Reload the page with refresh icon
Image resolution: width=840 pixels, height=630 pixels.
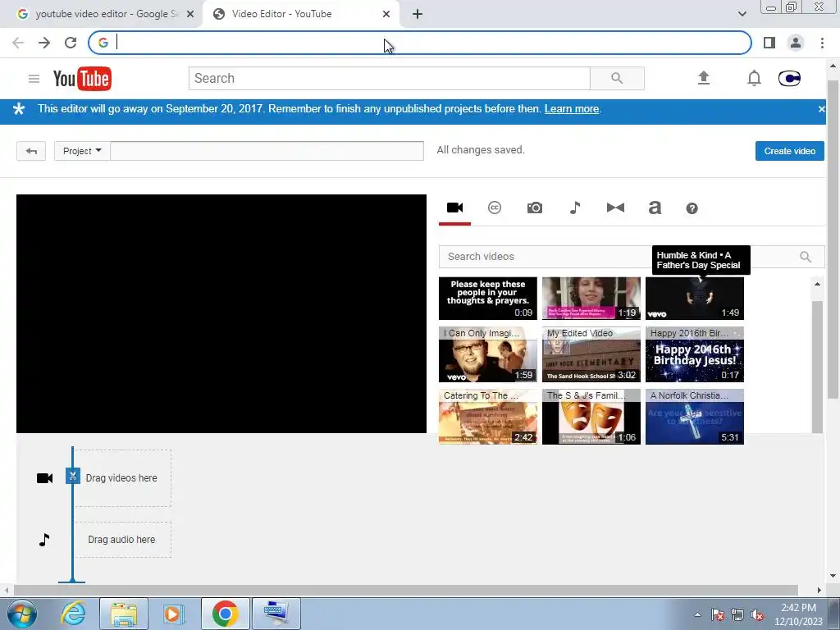[x=71, y=43]
